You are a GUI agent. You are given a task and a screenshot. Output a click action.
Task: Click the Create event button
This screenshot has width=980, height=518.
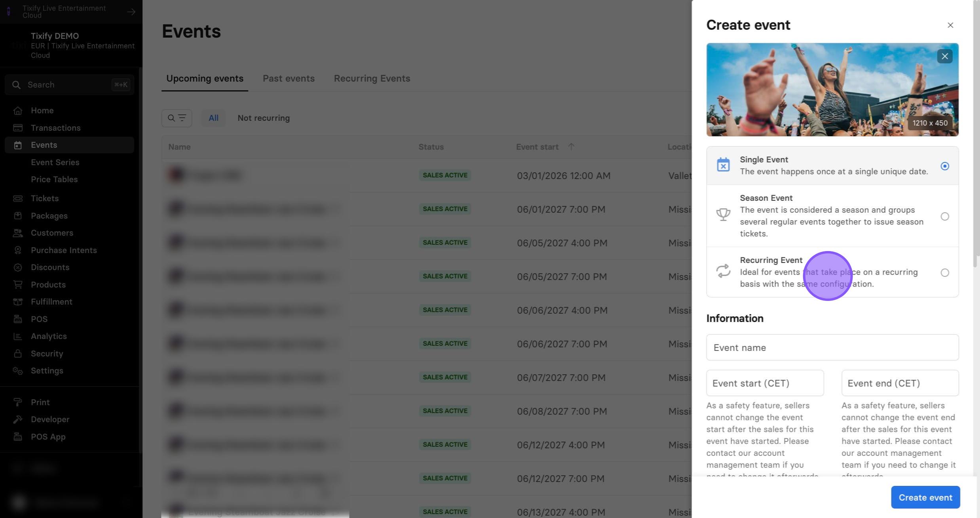925,497
